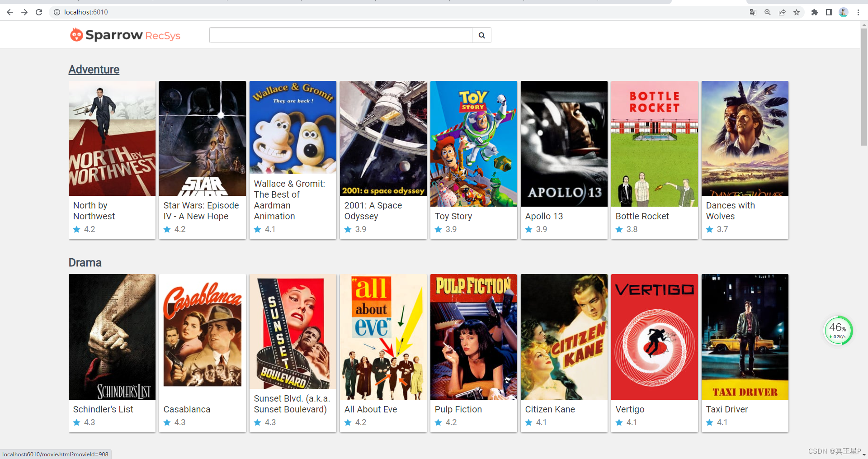Open the Pulp Fiction poster
This screenshot has width=868, height=459.
474,337
